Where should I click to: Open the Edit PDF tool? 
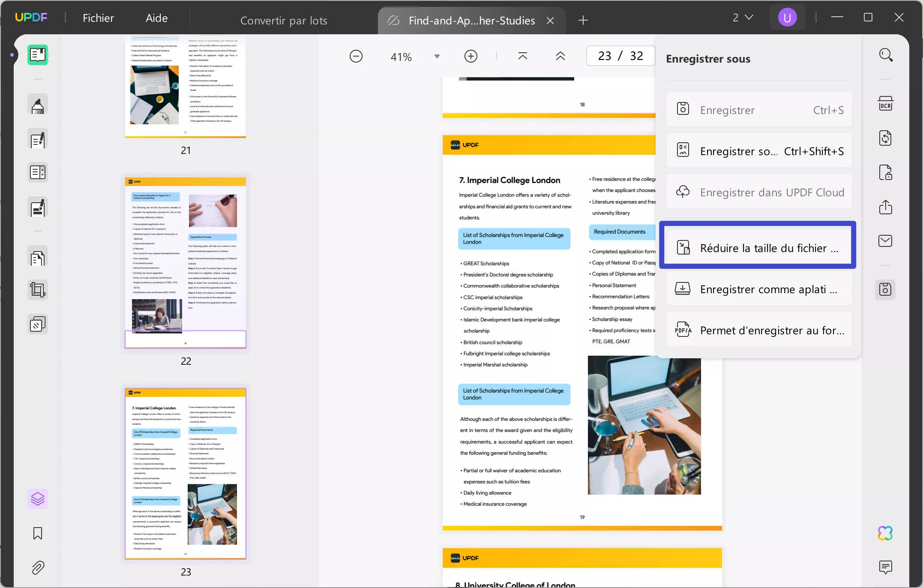38,139
